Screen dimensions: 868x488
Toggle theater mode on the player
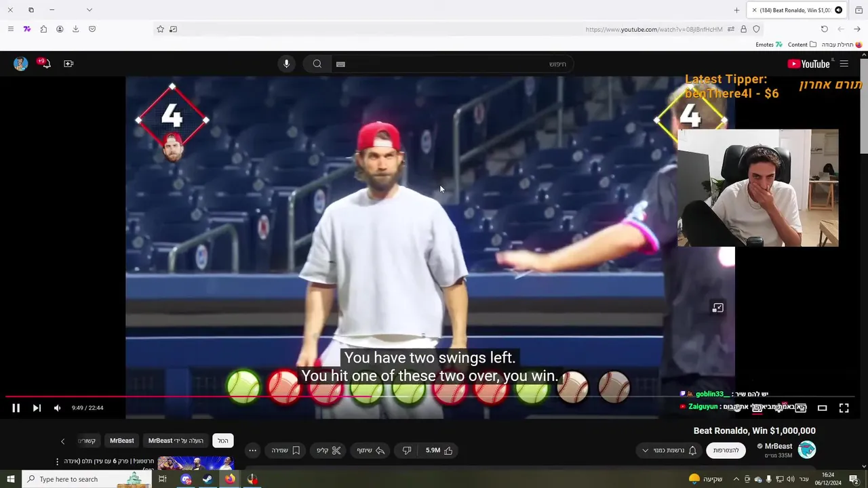pyautogui.click(x=822, y=408)
